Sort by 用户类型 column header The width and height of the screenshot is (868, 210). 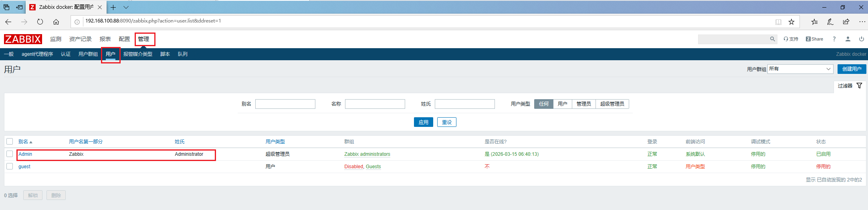pyautogui.click(x=275, y=142)
